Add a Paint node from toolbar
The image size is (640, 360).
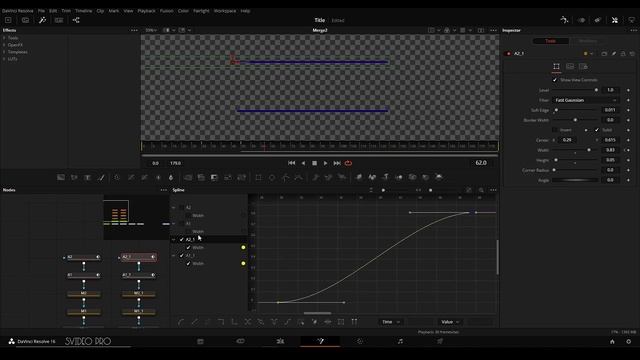101,177
